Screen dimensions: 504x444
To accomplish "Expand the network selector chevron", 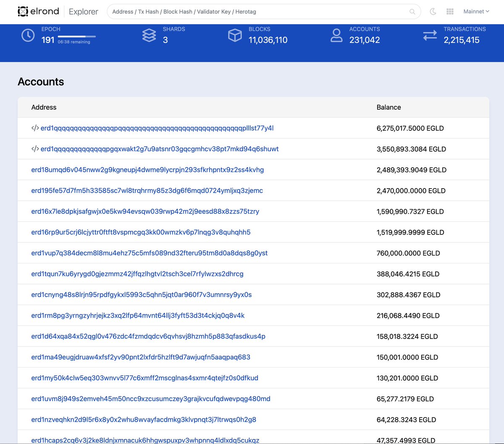I will pos(488,11).
